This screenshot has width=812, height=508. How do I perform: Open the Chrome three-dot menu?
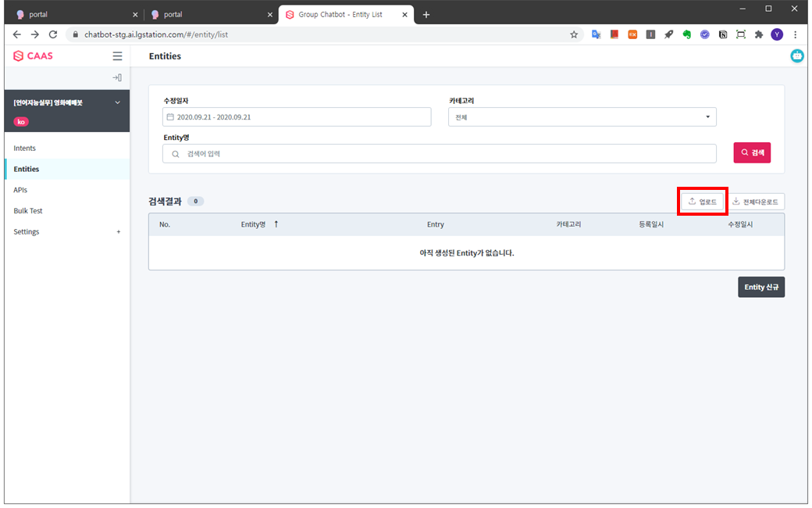click(x=795, y=34)
